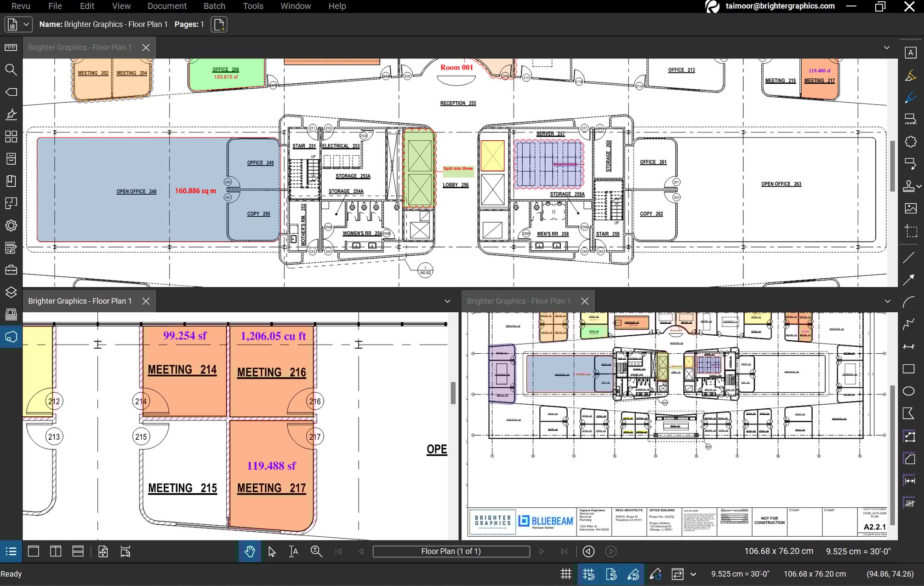Toggle the document grid in status bar
The image size is (924, 586).
566,574
